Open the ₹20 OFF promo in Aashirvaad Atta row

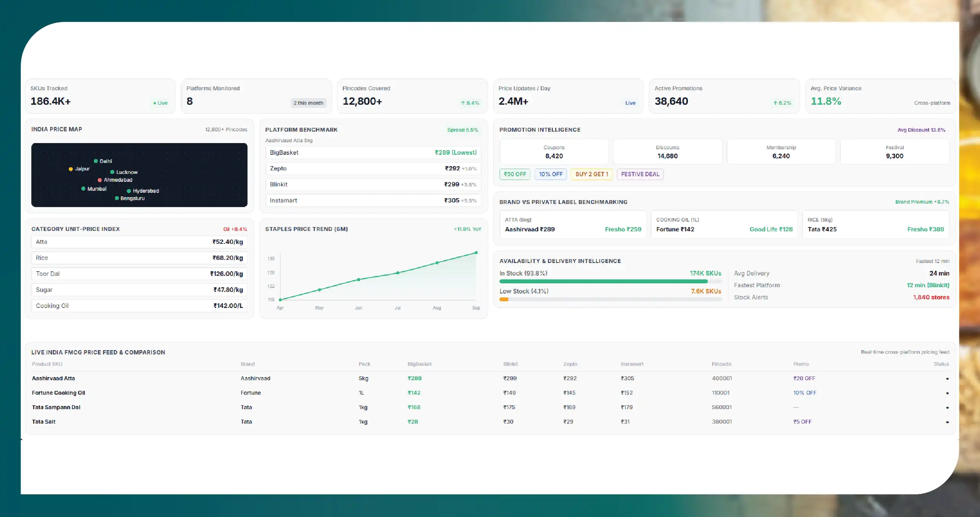pos(804,378)
